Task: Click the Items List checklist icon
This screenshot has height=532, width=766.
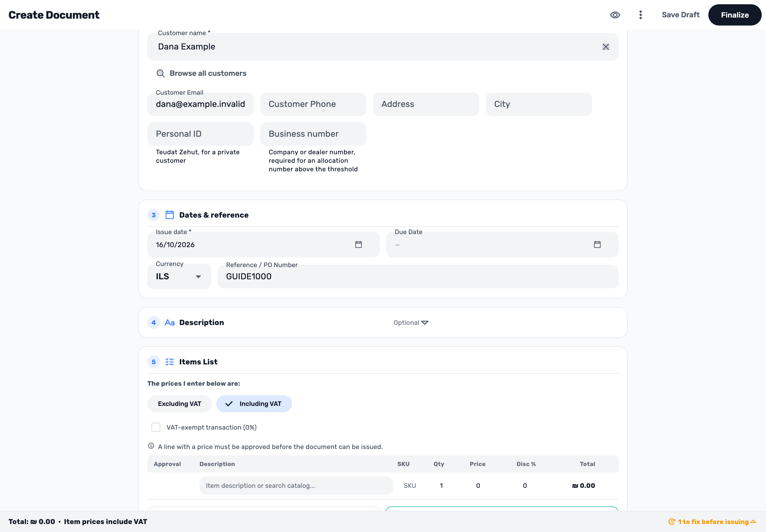Action: 170,362
